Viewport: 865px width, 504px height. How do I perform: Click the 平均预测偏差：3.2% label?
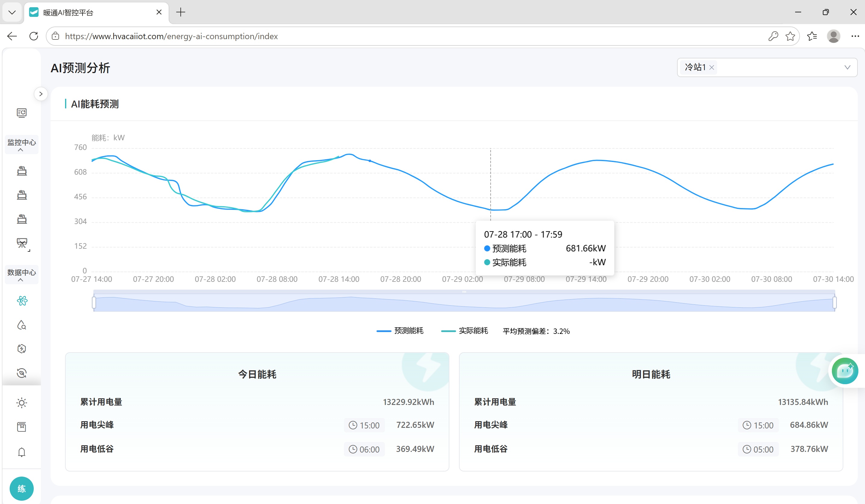[536, 331]
